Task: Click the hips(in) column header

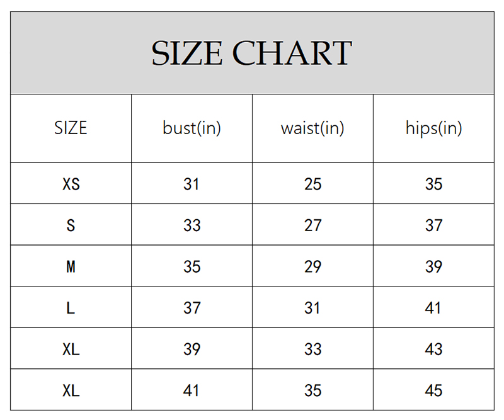Action: pyautogui.click(x=433, y=128)
